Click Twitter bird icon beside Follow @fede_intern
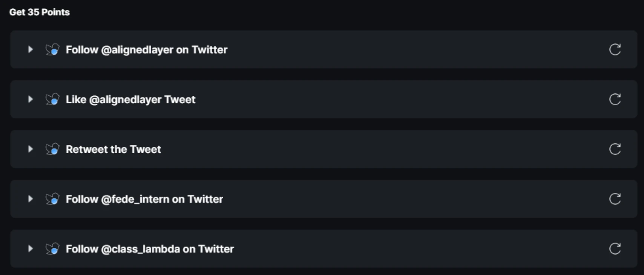Image resolution: width=644 pixels, height=275 pixels. (52, 199)
